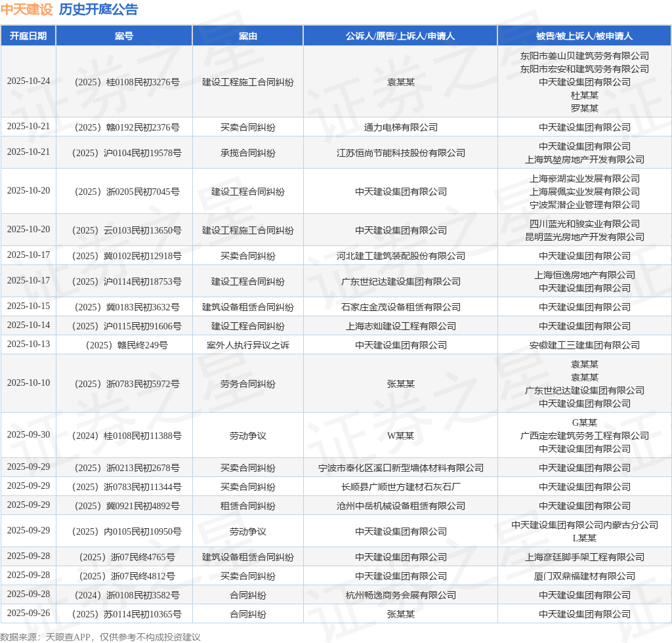
Task: Click the 开庭日期 column header
Action: [28, 36]
